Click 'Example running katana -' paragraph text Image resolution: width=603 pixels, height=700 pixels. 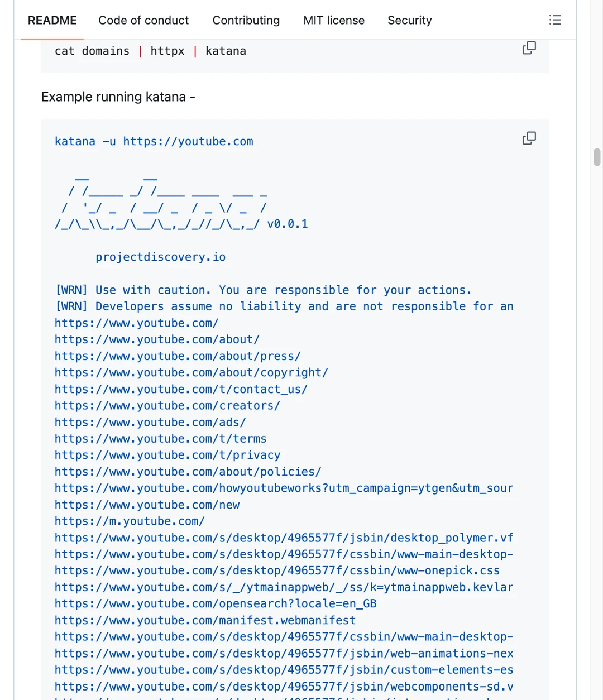118,97
